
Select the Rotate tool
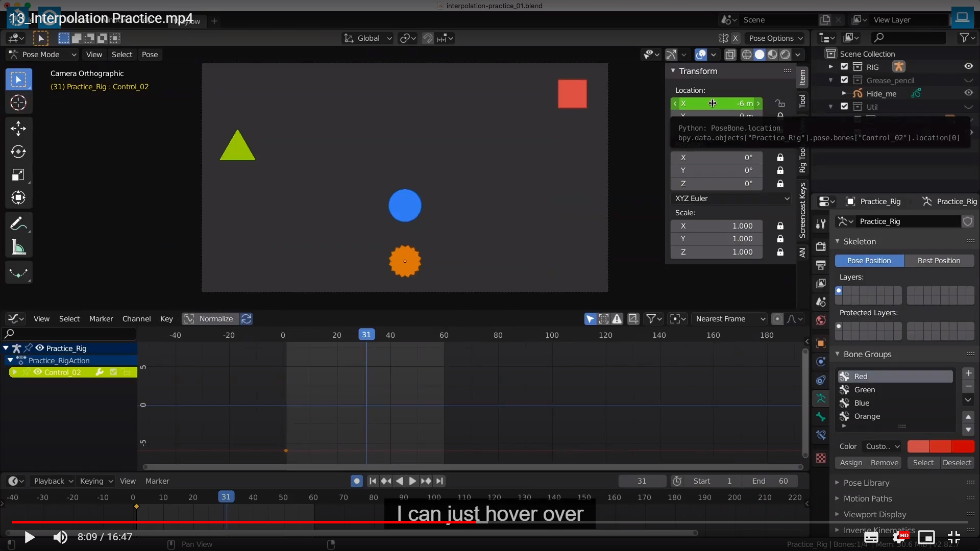click(x=18, y=152)
